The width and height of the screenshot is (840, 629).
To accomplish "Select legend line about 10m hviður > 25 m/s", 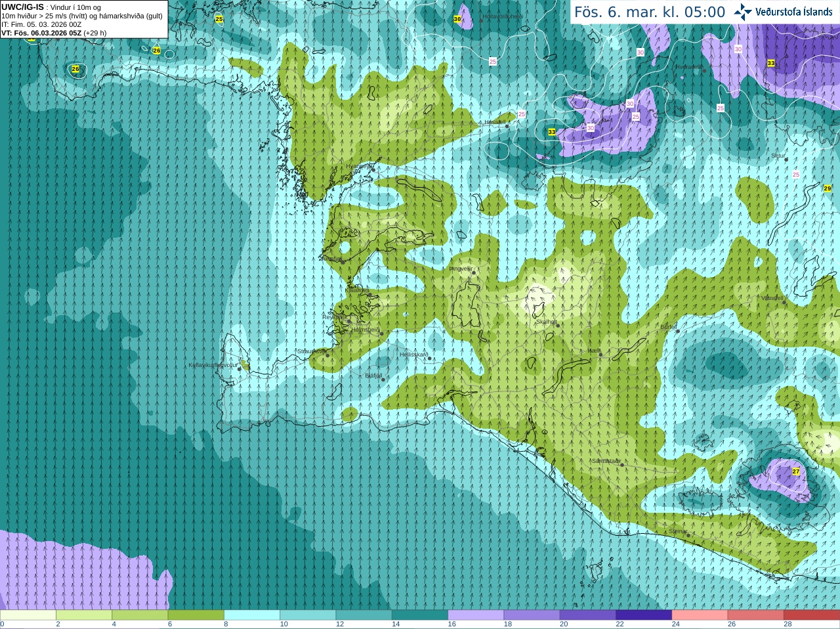I will [82, 16].
